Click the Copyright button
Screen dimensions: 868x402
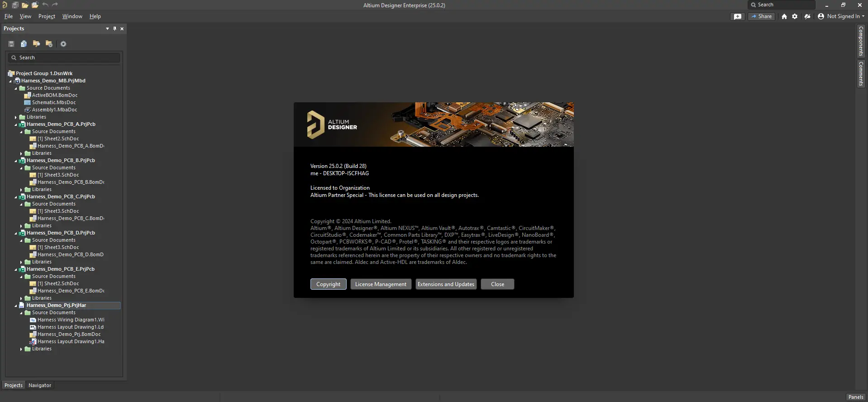329,284
